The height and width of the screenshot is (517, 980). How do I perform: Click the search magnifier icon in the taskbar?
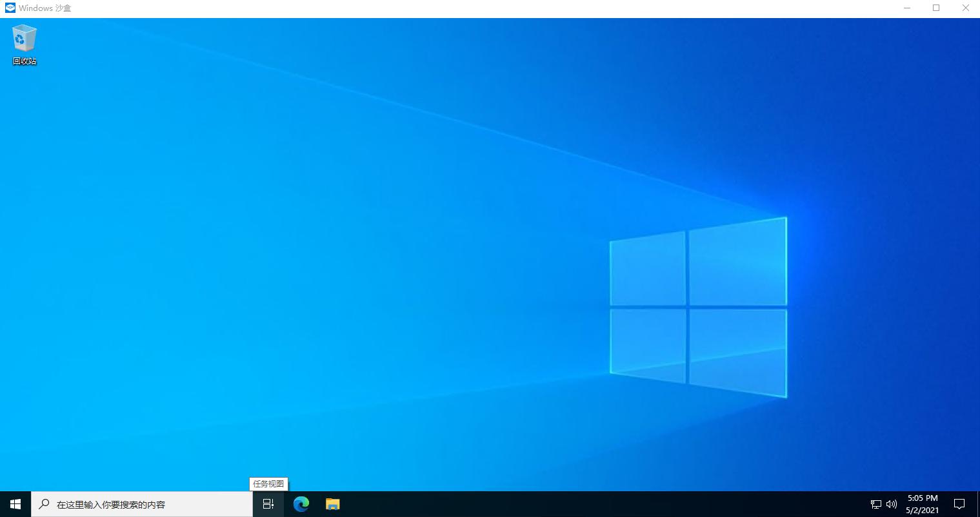coord(43,504)
